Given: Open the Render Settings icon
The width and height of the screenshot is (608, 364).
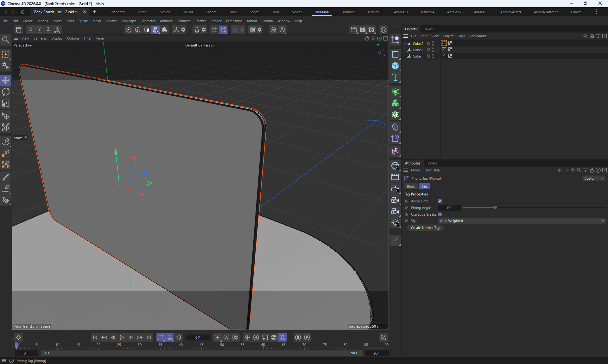Looking at the screenshot, I should click(371, 30).
